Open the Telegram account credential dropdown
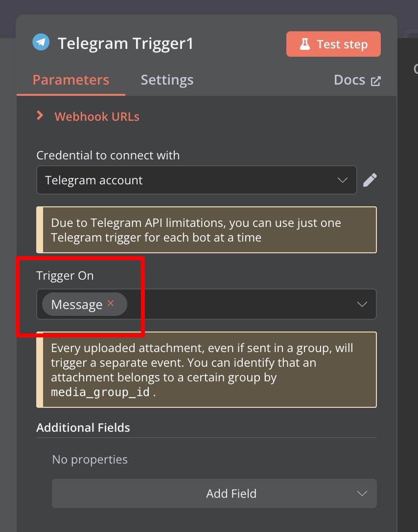This screenshot has width=418, height=532. point(197,180)
